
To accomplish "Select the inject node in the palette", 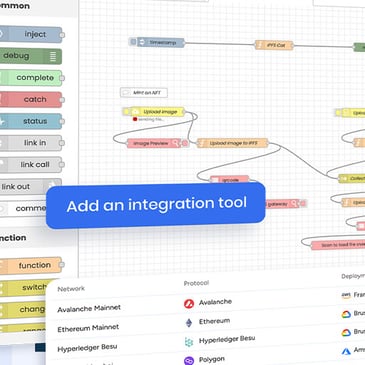I will pos(31,34).
